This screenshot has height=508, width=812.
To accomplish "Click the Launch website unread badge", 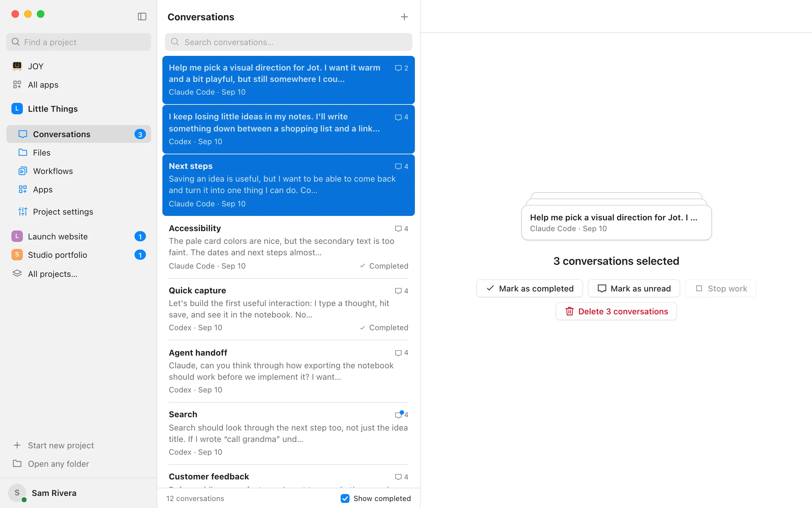I will 140,236.
